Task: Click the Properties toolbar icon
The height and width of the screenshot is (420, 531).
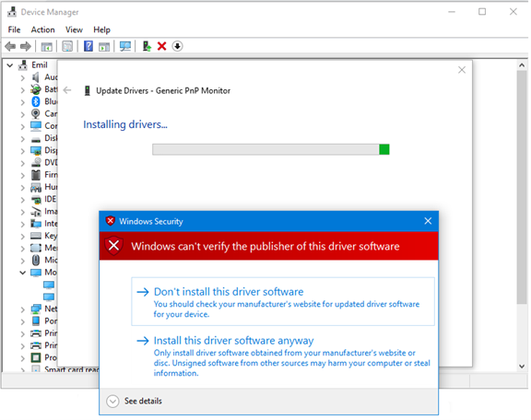Action: click(67, 46)
